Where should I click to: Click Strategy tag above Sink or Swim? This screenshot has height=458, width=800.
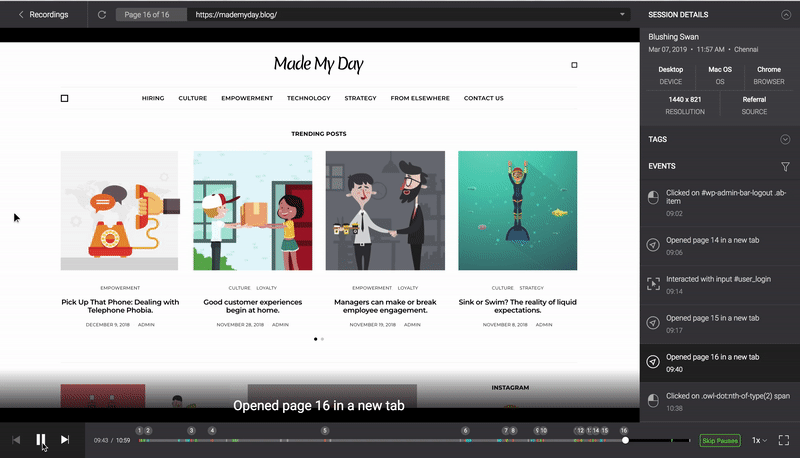click(532, 288)
